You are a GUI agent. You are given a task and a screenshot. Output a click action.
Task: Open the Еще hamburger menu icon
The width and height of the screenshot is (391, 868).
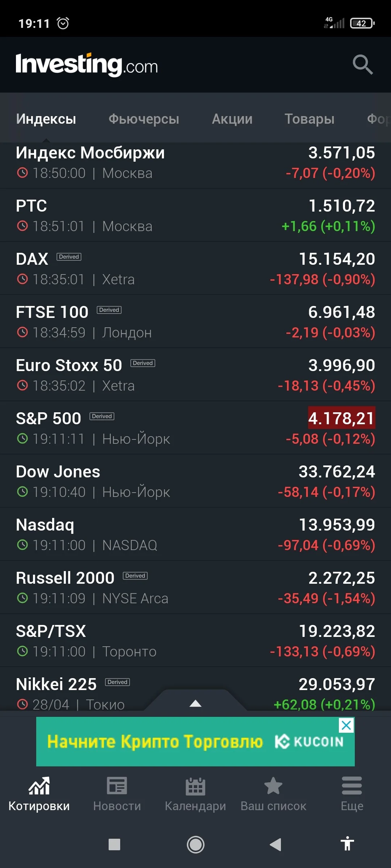point(352,786)
